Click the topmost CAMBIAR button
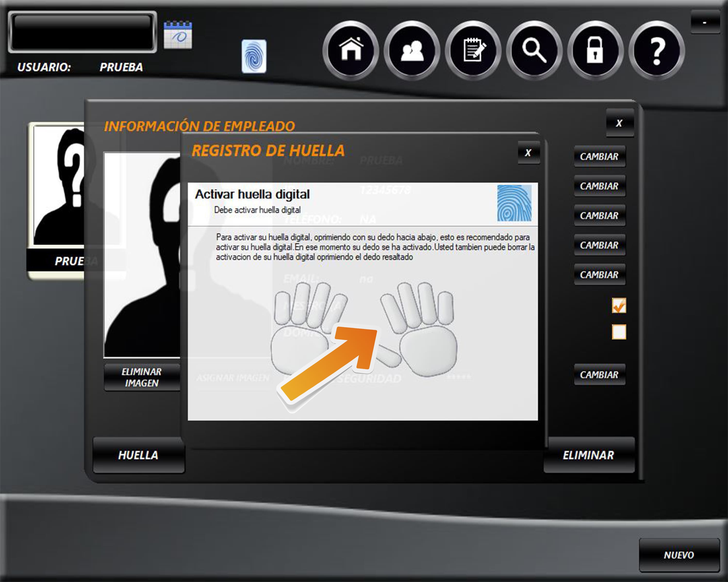The width and height of the screenshot is (728, 582). click(x=599, y=157)
